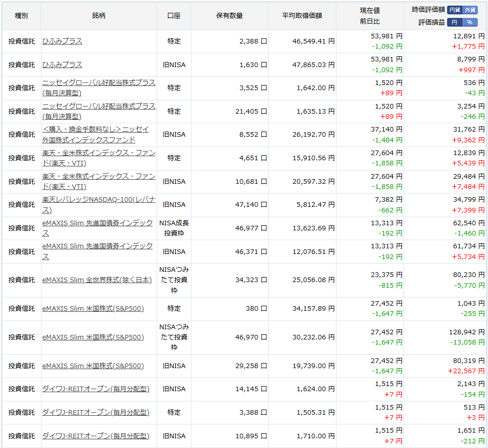
Task: Select the NISA成長投資枠 account cell
Action: point(174,228)
